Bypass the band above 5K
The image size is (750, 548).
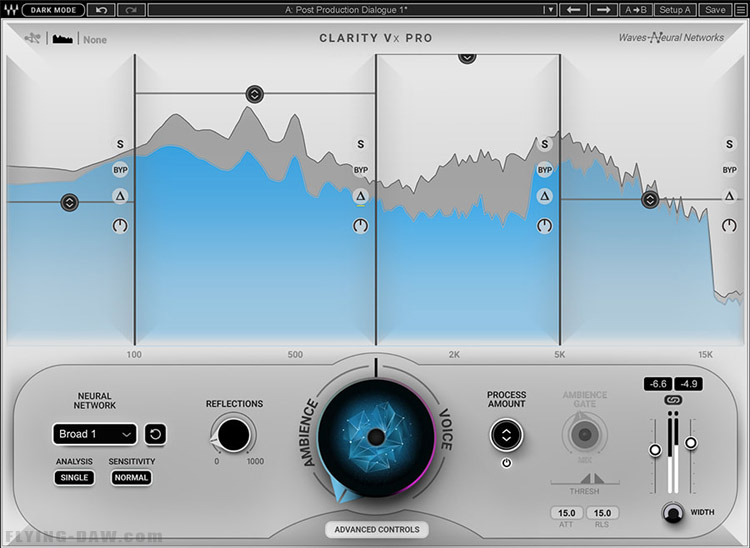click(729, 170)
